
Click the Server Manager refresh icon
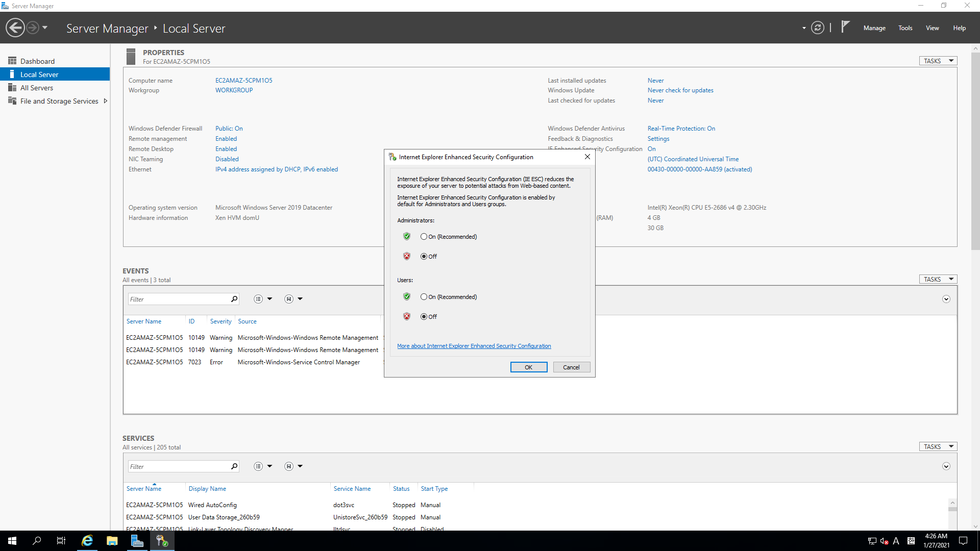(818, 28)
